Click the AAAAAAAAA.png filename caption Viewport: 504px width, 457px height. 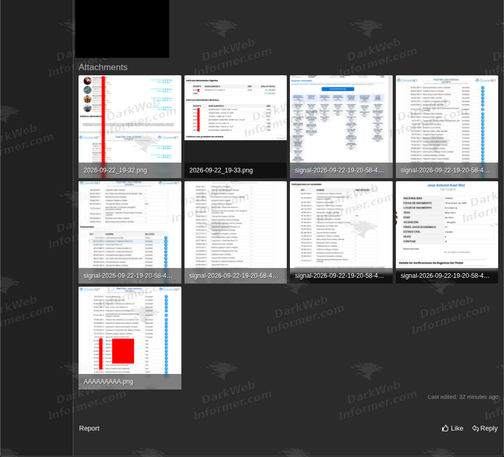(108, 382)
